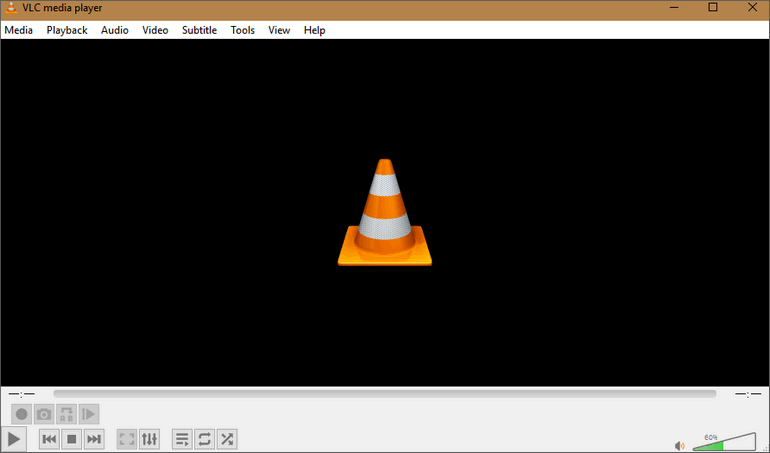Go to previous media with the skip-back button

(49, 439)
